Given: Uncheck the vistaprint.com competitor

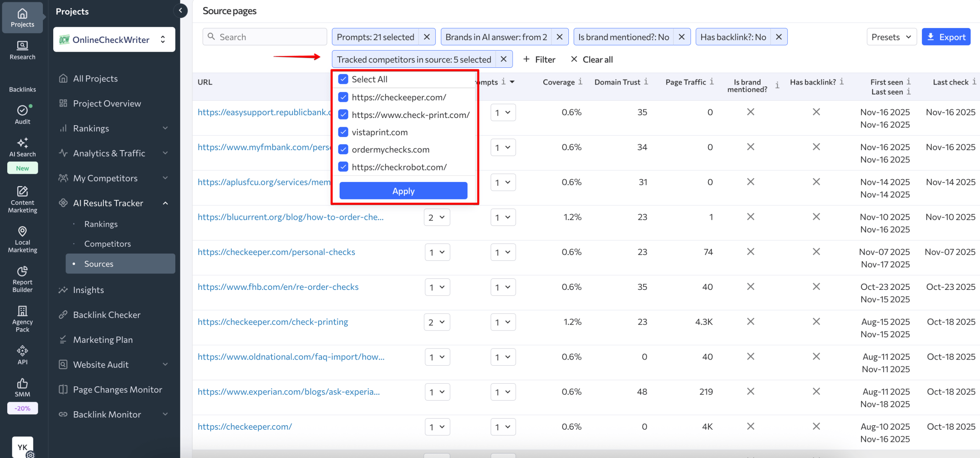Looking at the screenshot, I should (343, 132).
